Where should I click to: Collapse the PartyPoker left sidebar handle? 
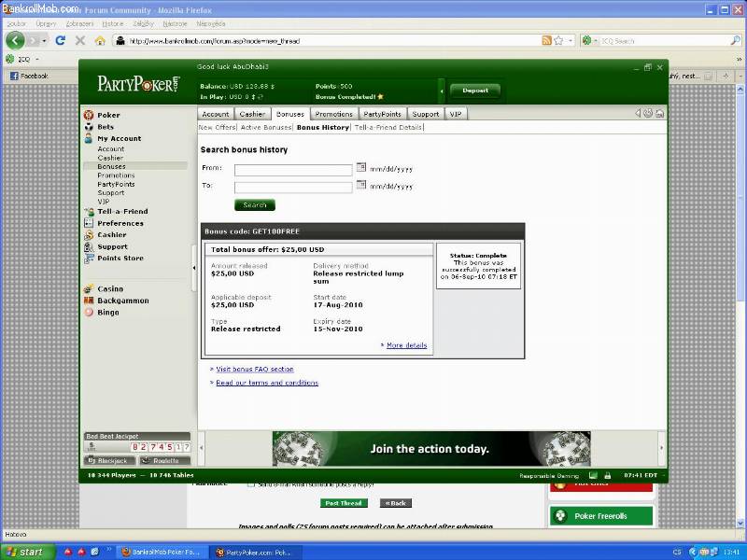coord(194,268)
